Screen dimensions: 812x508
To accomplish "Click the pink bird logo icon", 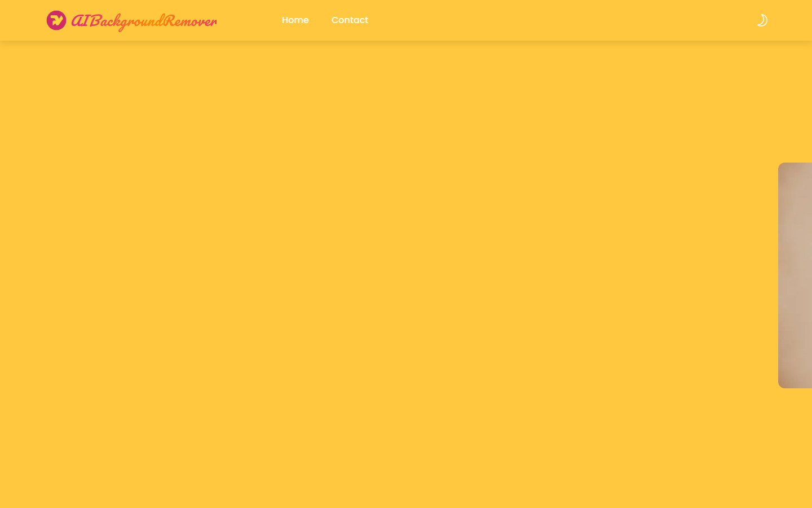I will (x=56, y=20).
